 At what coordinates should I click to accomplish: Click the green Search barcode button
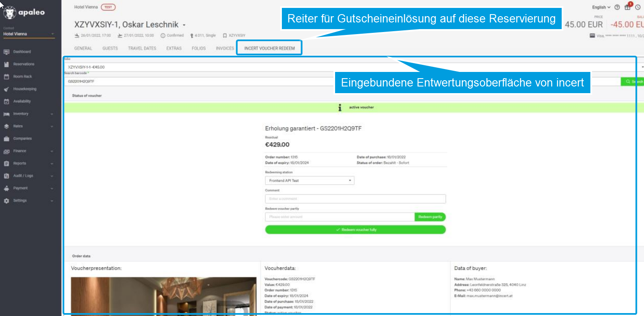click(632, 82)
